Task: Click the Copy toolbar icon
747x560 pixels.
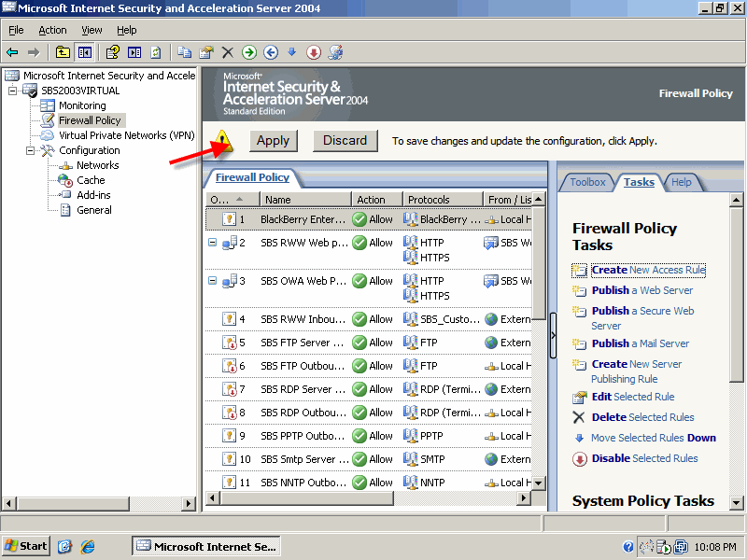Action: click(x=184, y=52)
